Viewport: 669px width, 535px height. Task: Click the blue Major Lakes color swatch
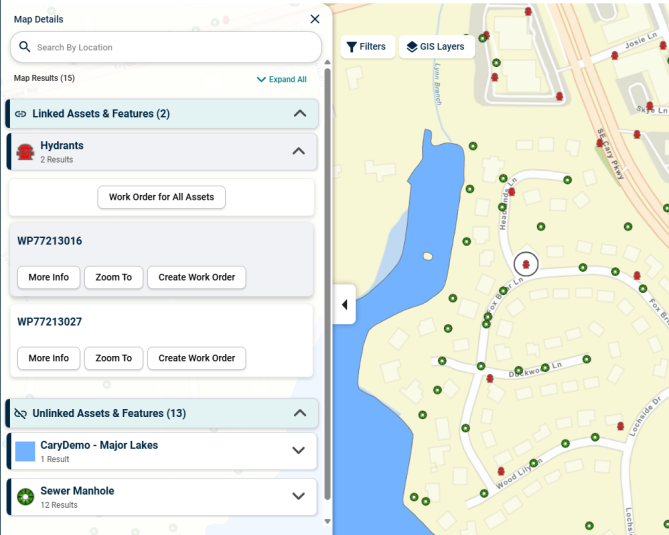click(25, 451)
